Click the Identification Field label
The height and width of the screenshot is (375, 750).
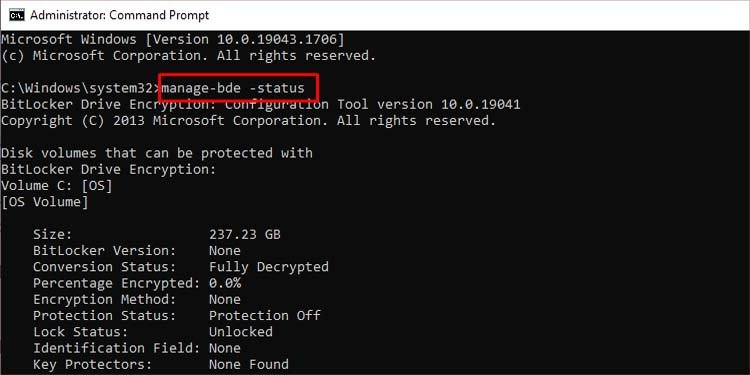pyautogui.click(x=116, y=348)
